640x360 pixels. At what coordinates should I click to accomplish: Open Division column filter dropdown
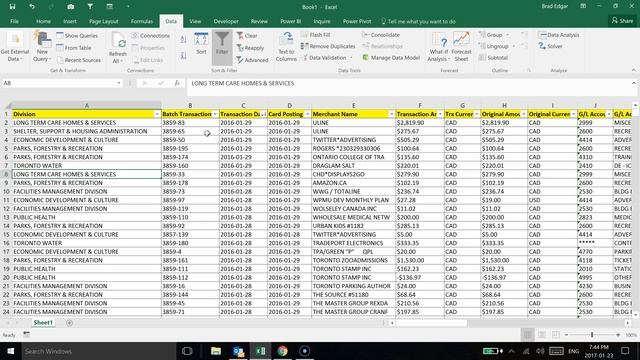click(157, 114)
